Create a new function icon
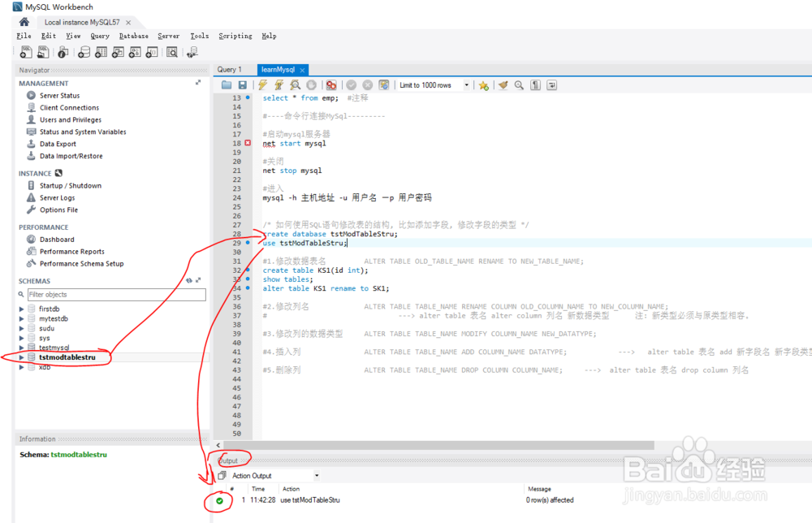The width and height of the screenshot is (812, 523). coord(152,52)
